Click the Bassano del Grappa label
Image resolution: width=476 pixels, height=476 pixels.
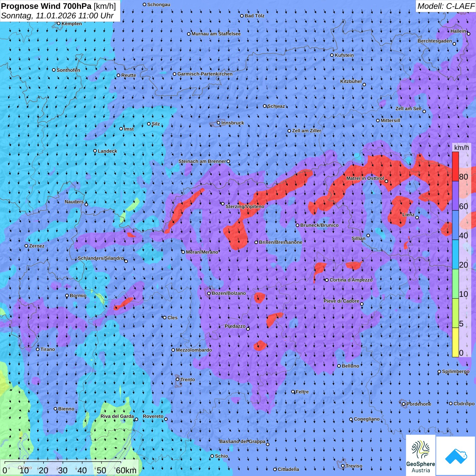pos(242,441)
